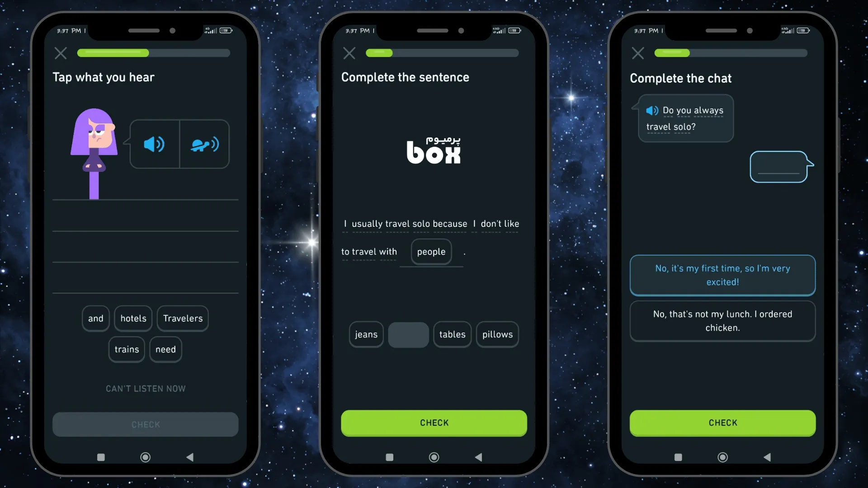The image size is (868, 488).
Task: Select the sound speaker icon in chat bubble
Action: (x=652, y=110)
